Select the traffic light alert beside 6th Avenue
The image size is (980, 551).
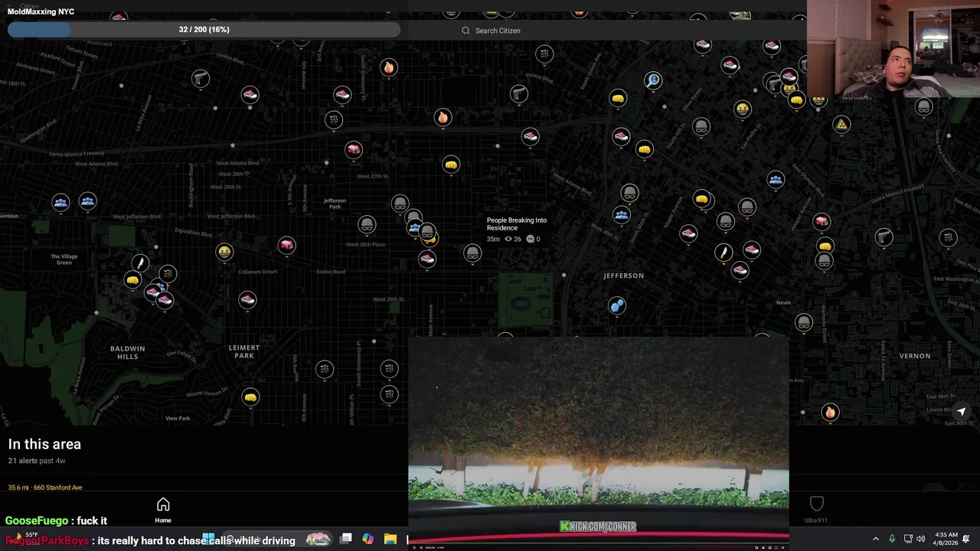click(x=325, y=370)
